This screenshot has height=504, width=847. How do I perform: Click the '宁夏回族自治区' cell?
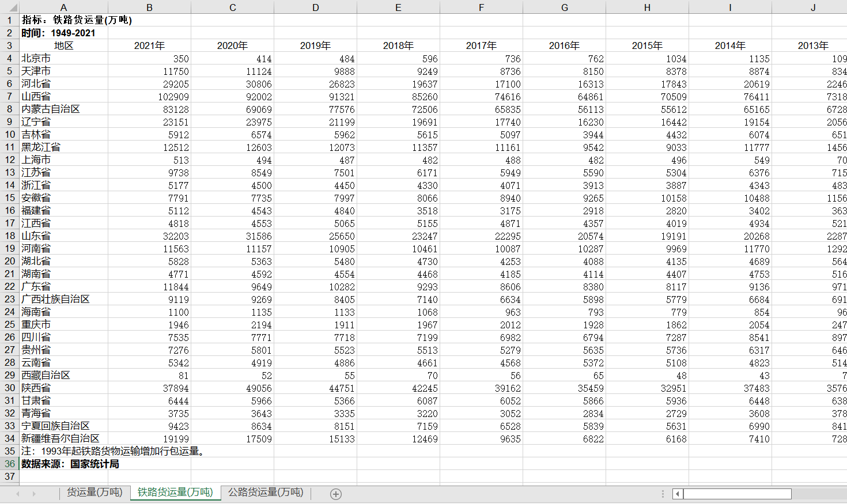[x=63, y=426]
